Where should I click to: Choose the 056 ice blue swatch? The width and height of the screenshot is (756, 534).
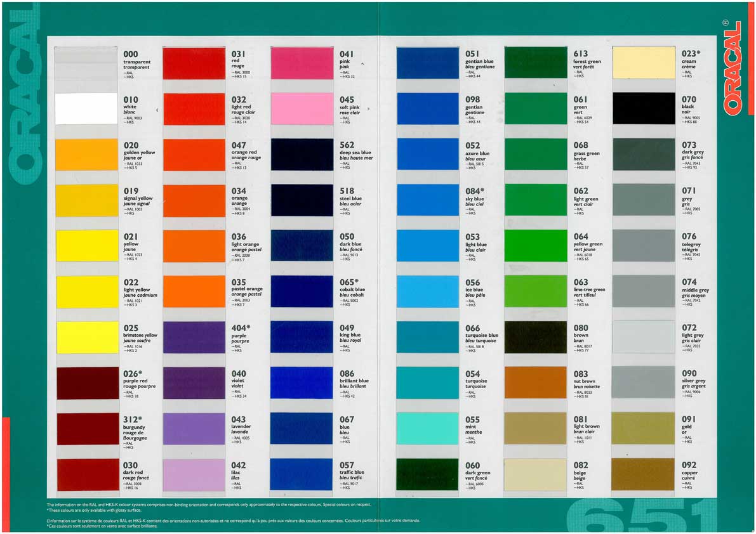tap(427, 291)
